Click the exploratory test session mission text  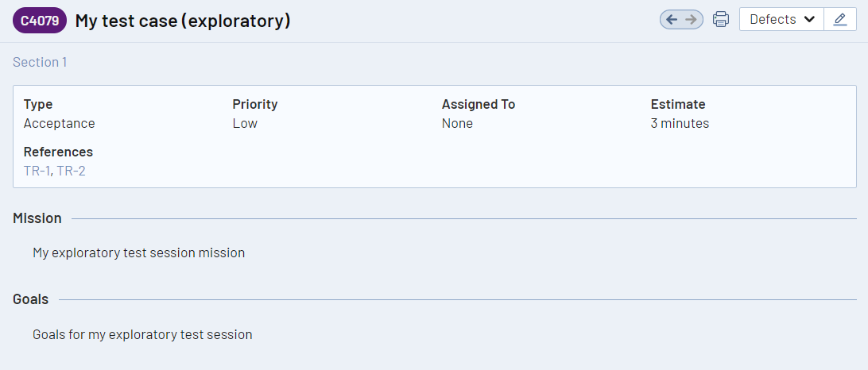click(x=138, y=253)
